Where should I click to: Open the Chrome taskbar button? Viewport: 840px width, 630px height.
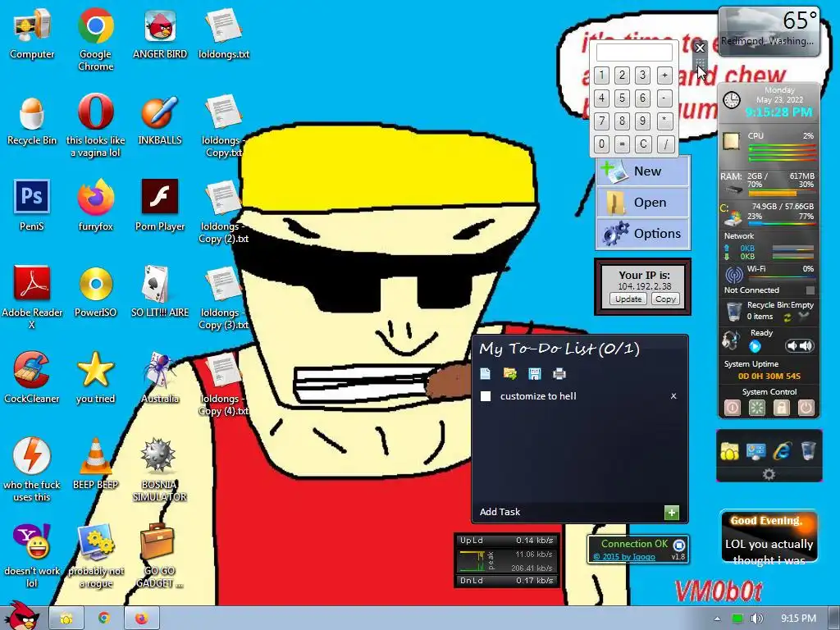(104, 619)
